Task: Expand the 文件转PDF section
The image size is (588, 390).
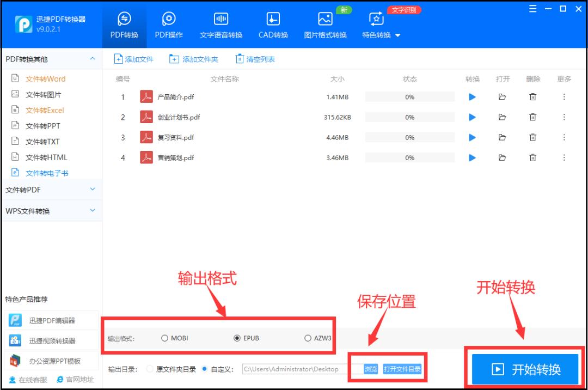Action: [x=52, y=190]
